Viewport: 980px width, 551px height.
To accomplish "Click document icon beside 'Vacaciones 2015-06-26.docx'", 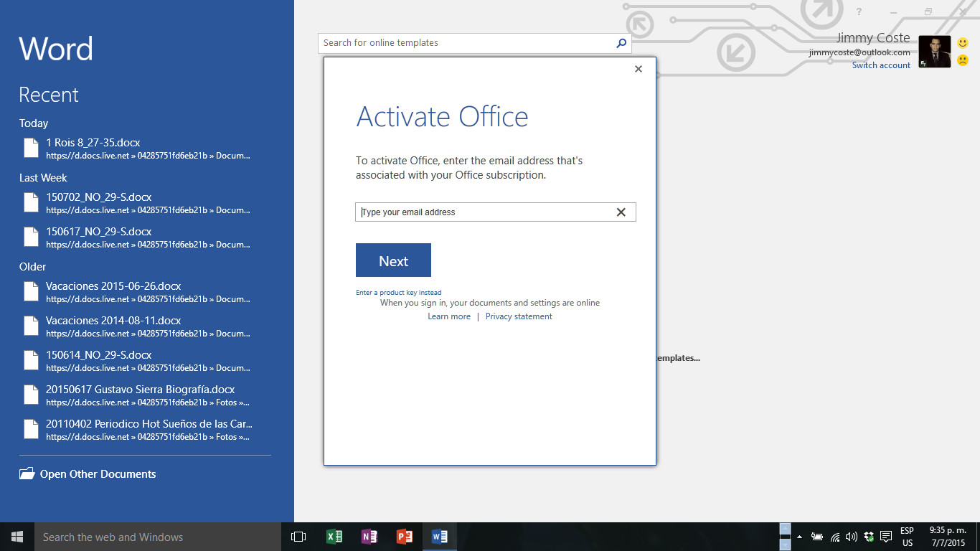I will pos(31,291).
